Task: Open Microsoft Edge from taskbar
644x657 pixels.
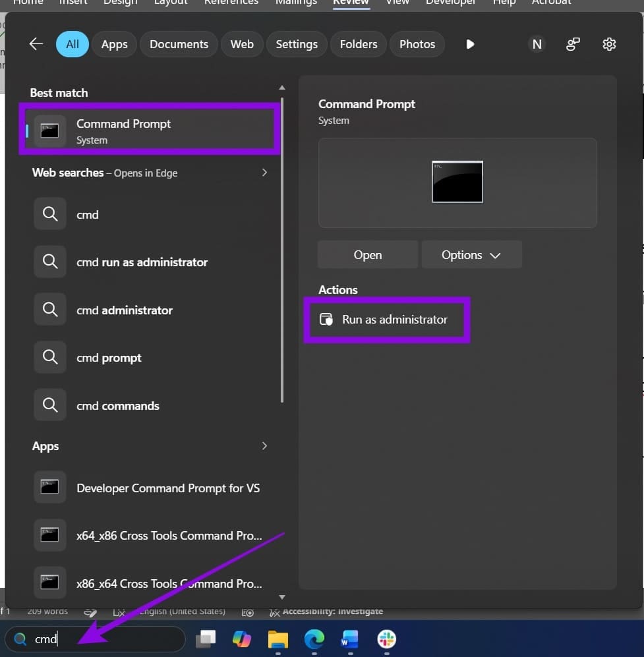Action: [x=314, y=639]
